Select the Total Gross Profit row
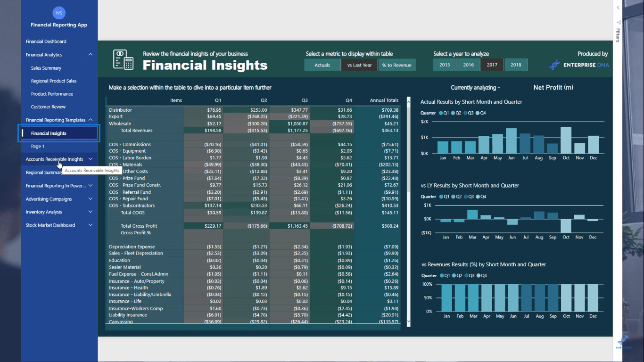The image size is (644, 362). 253,226
